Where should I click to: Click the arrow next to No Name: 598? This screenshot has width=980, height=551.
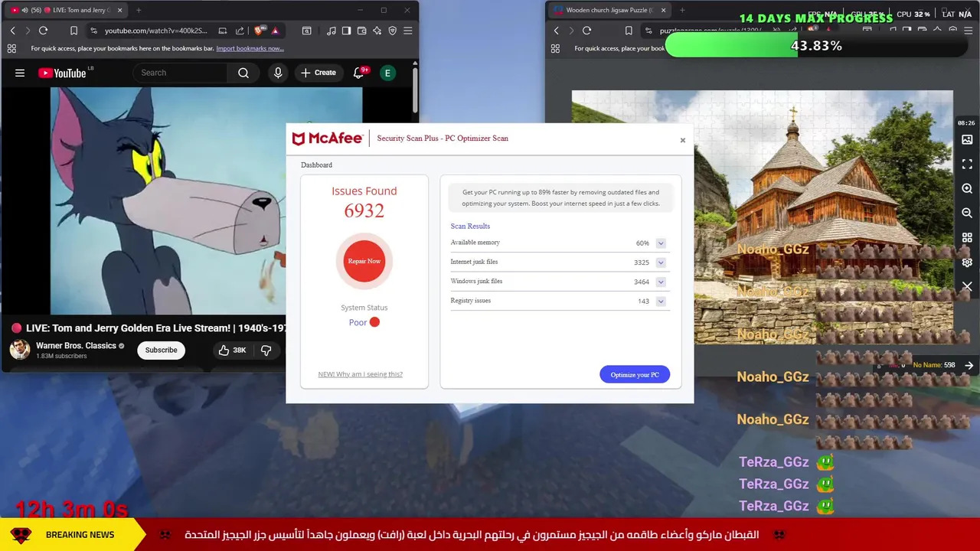coord(969,365)
